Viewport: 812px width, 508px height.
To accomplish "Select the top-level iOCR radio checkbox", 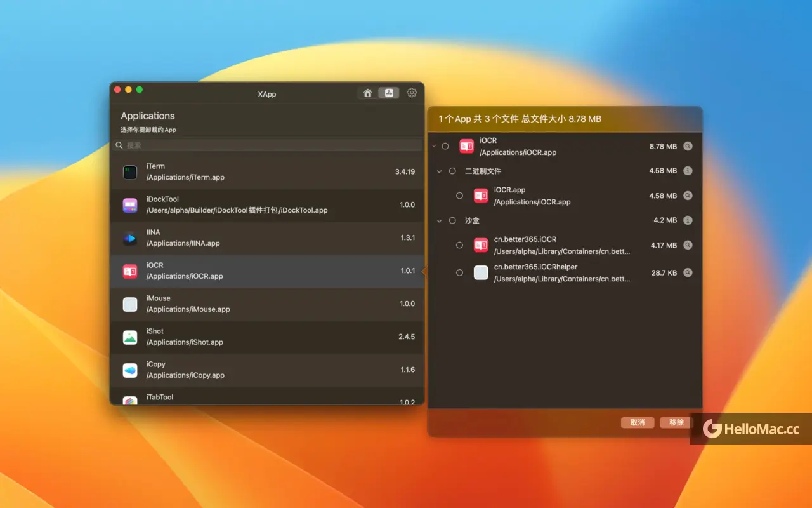I will 445,146.
